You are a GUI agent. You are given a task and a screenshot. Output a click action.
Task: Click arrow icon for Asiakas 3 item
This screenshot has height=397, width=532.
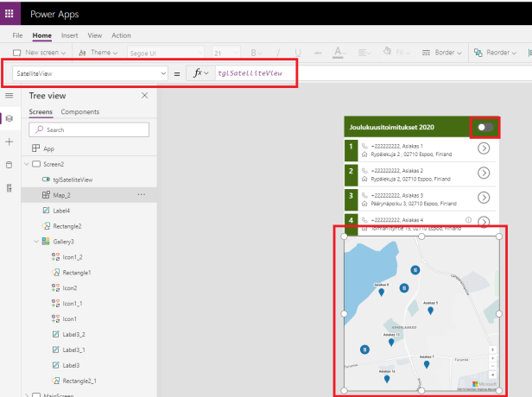coord(484,198)
